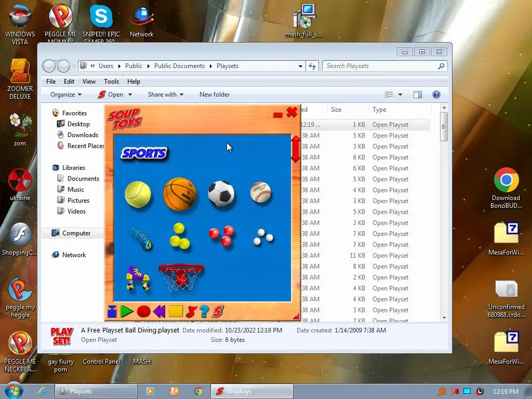This screenshot has height=399, width=532.
Task: Toggle the red music note sound icon
Action: pyautogui.click(x=191, y=311)
